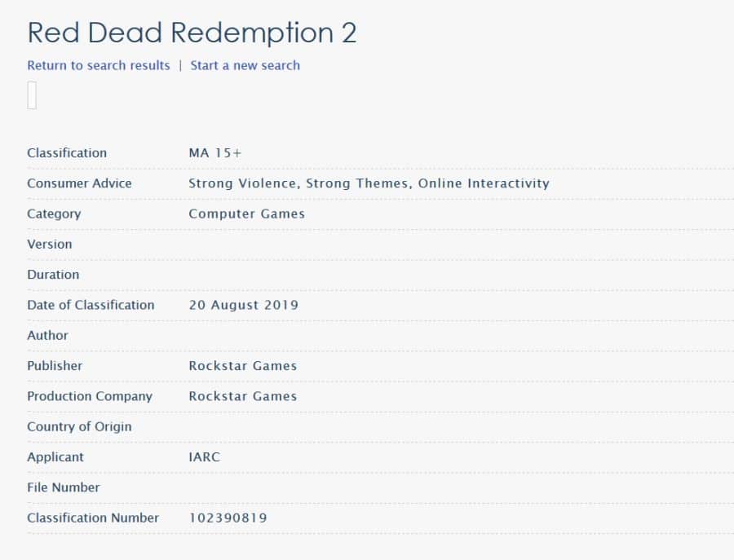This screenshot has height=560, width=734.
Task: Open the Start a new search link
Action: [x=245, y=65]
